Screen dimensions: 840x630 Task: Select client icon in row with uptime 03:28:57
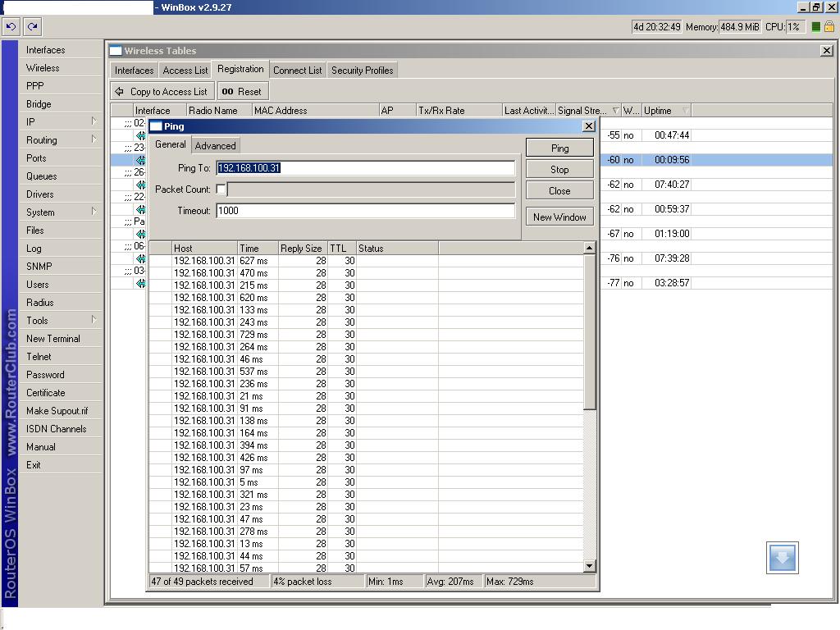pyautogui.click(x=140, y=283)
